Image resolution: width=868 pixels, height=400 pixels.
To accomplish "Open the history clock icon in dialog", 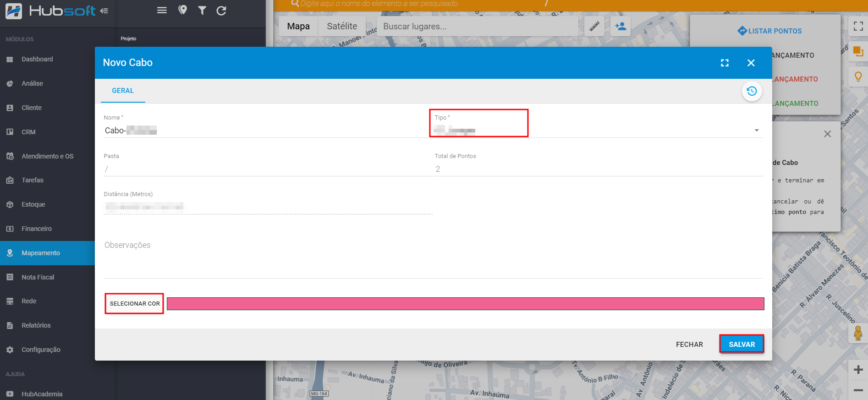I will (752, 91).
